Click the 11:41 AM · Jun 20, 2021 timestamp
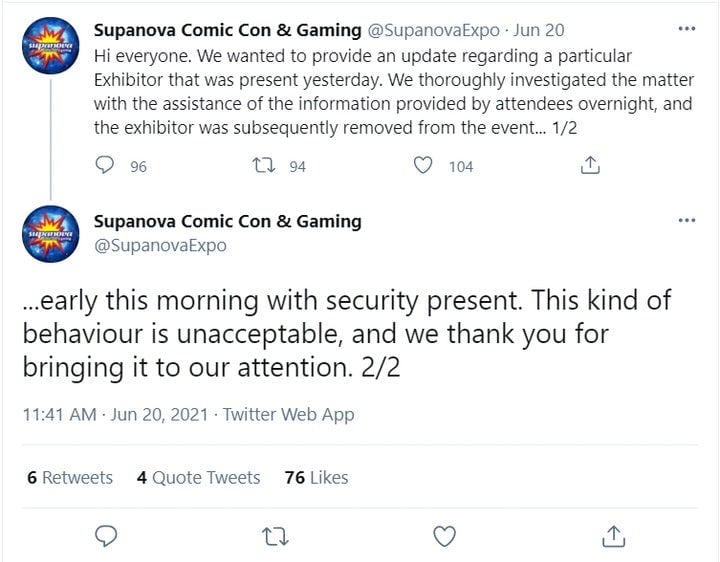Screen dimensions: 720x562 coord(117,414)
